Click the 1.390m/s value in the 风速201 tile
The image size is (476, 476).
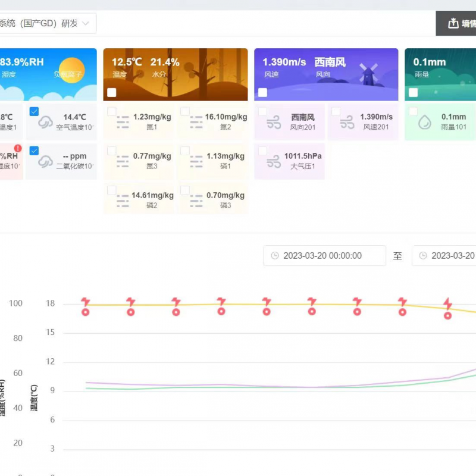377,117
